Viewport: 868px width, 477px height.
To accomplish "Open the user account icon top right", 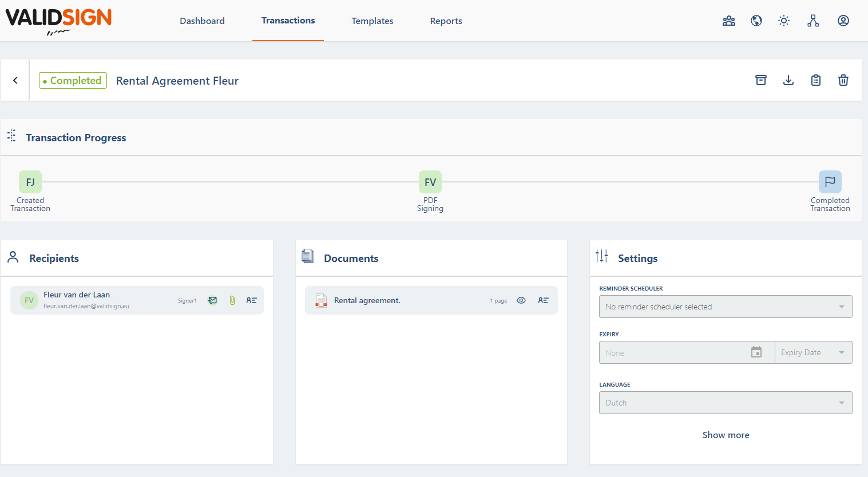I will [x=843, y=21].
